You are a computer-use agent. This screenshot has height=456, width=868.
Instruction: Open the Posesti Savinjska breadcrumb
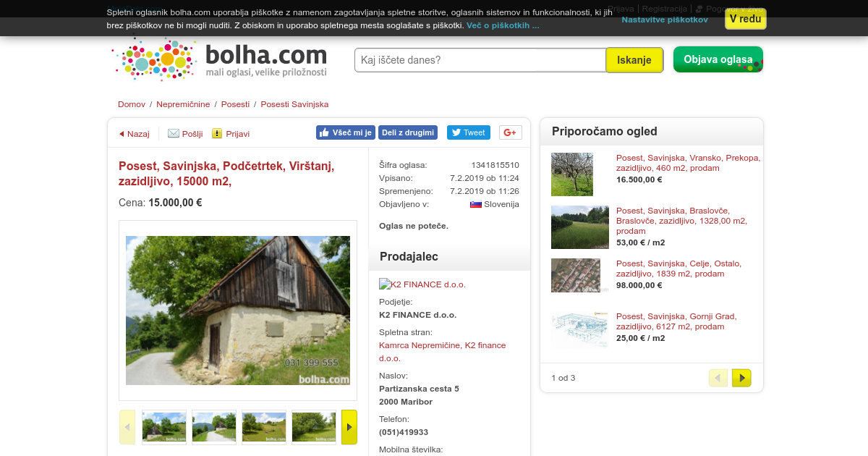point(294,104)
